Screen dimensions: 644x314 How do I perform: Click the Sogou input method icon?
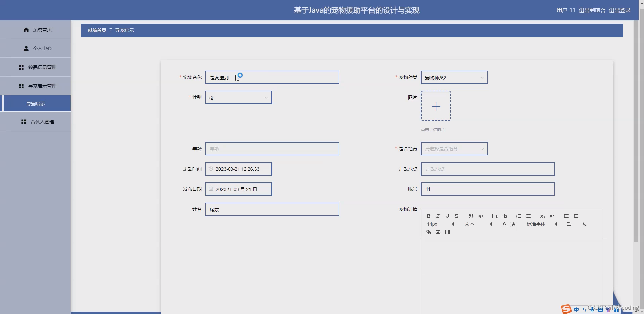566,309
